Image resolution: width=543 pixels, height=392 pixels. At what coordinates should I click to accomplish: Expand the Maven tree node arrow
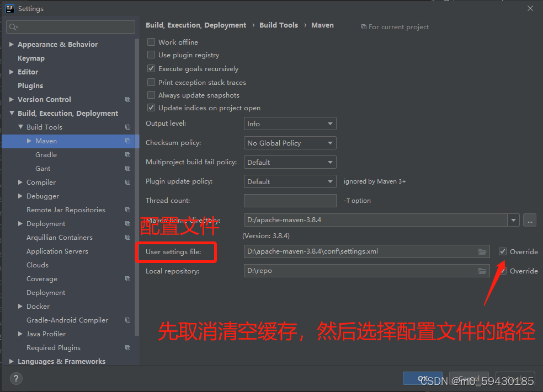pos(29,141)
